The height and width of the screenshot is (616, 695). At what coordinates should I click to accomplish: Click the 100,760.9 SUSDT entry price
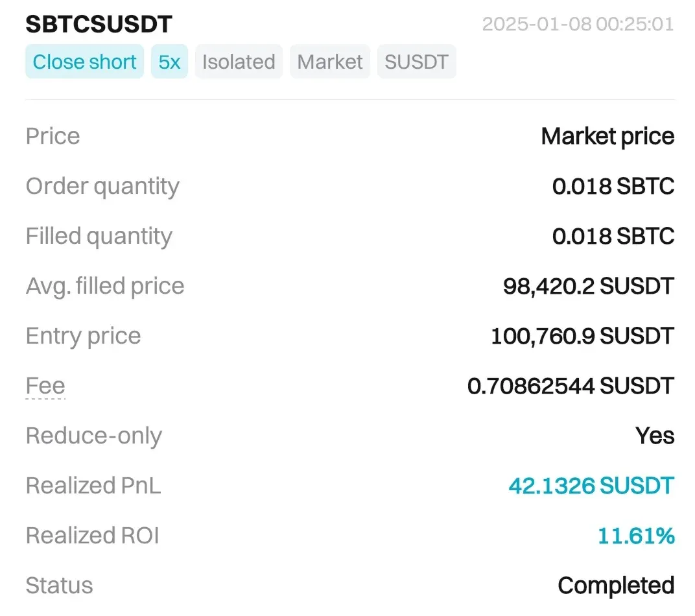582,336
